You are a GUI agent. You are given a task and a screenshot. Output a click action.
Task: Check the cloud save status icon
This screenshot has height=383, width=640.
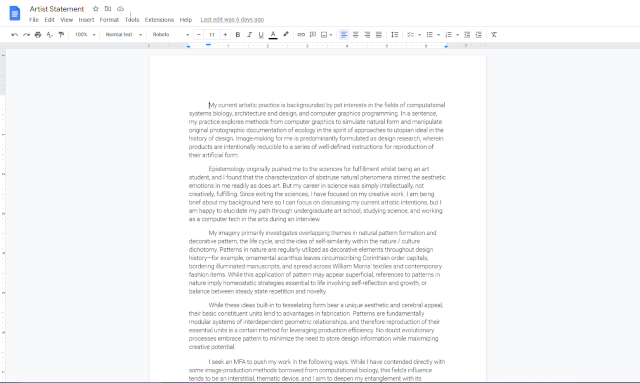tap(120, 9)
